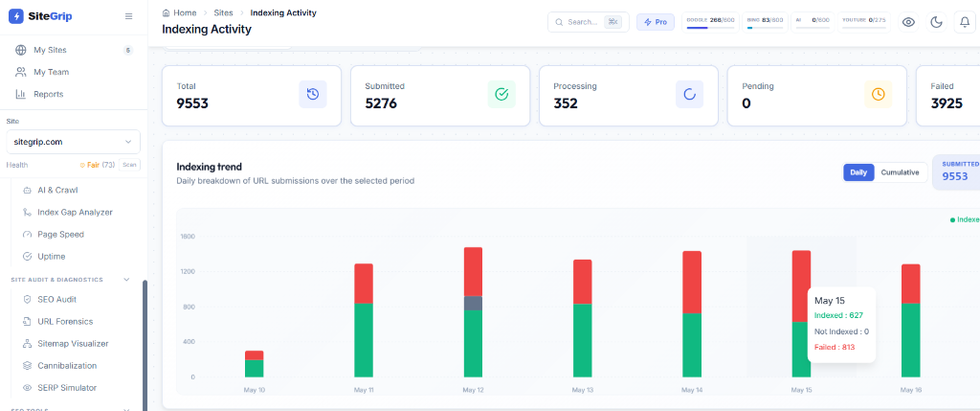Open the My Team menu item
This screenshot has height=411, width=980.
[x=74, y=72]
